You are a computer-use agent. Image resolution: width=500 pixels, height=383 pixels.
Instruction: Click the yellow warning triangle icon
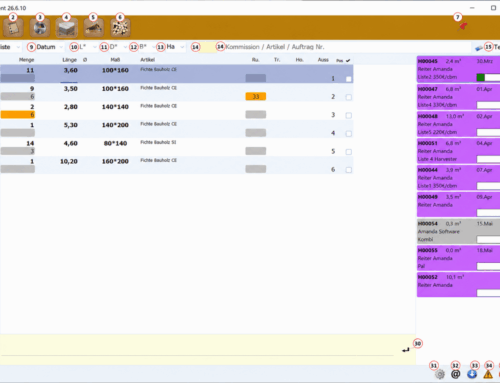click(488, 375)
